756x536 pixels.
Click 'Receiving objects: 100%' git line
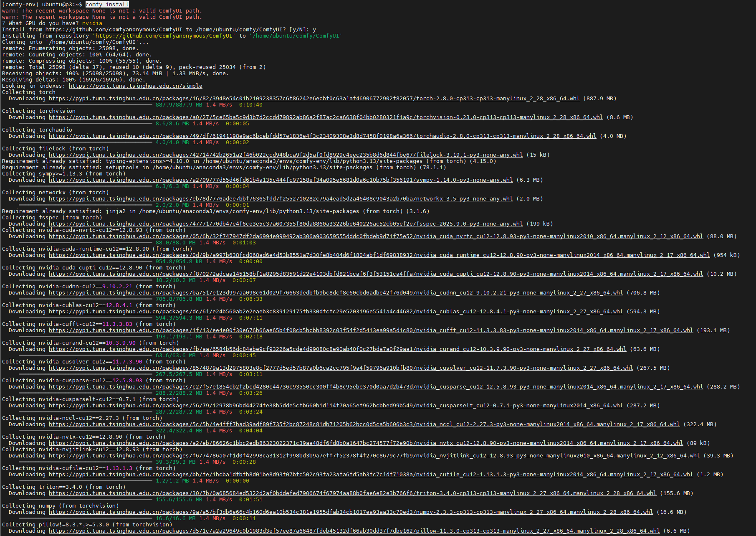116,74
